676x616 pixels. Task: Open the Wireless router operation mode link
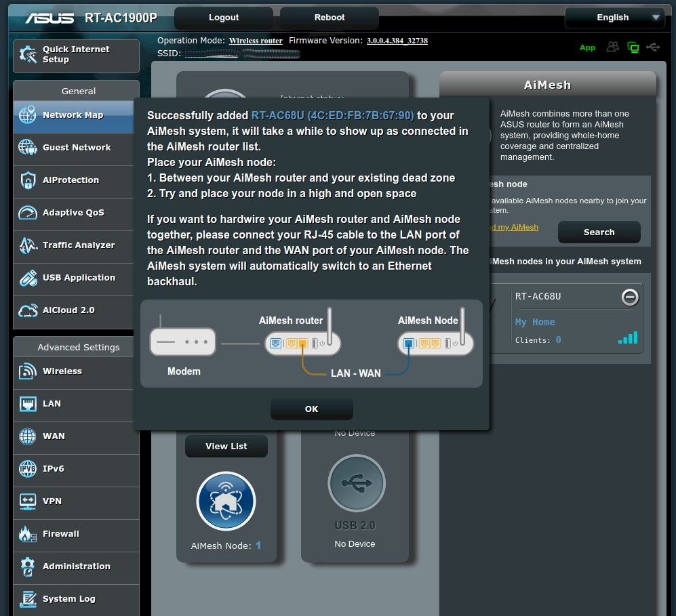click(x=256, y=41)
